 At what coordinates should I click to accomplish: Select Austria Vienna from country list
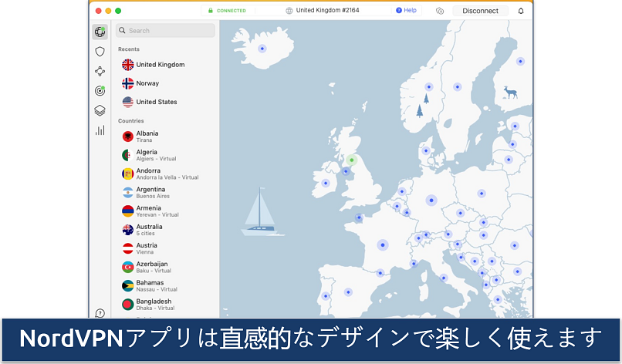point(147,248)
